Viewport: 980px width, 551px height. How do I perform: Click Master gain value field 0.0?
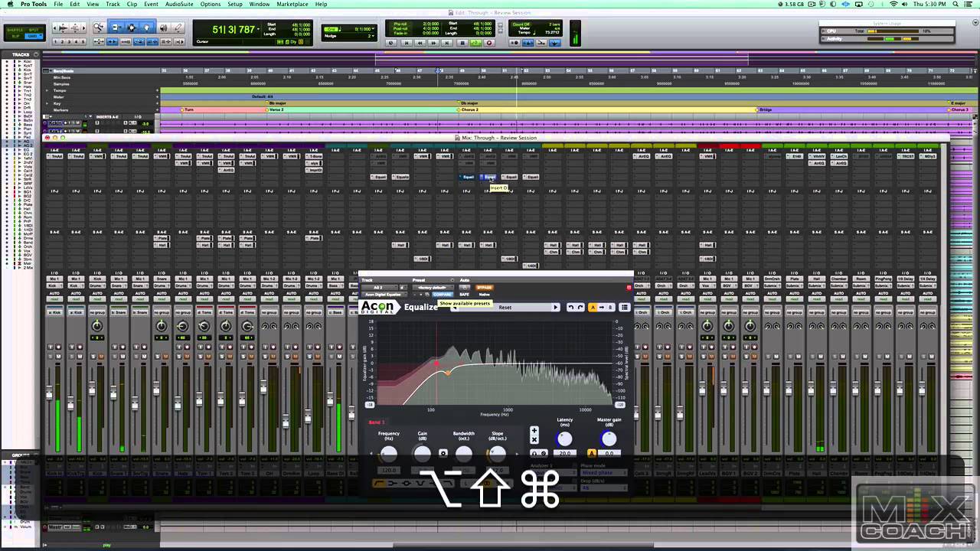(609, 453)
